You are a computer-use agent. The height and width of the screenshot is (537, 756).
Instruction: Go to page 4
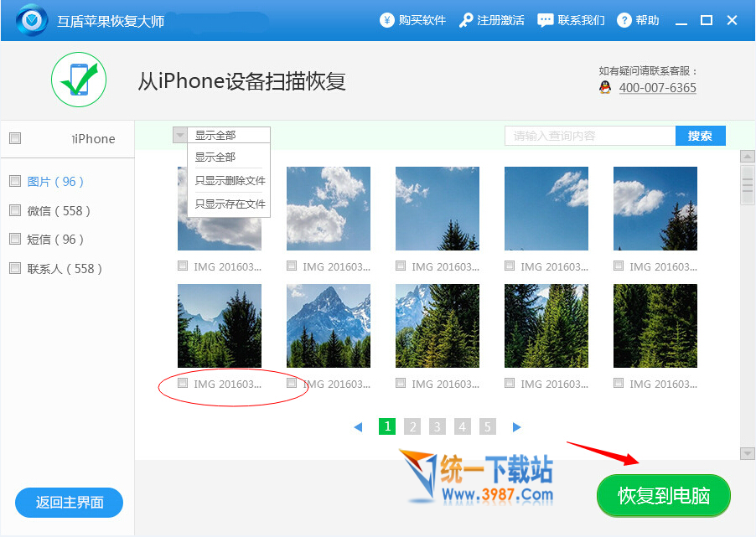click(x=463, y=426)
